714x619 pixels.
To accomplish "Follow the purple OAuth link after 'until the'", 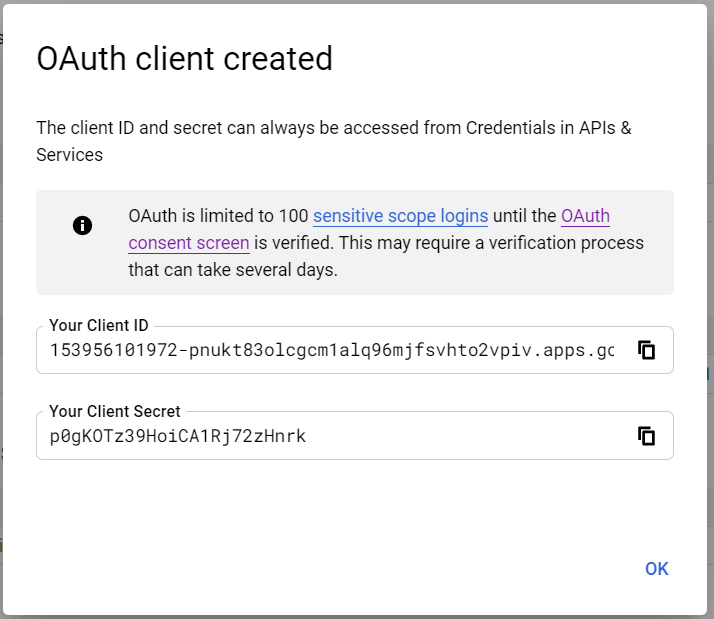I will (585, 216).
